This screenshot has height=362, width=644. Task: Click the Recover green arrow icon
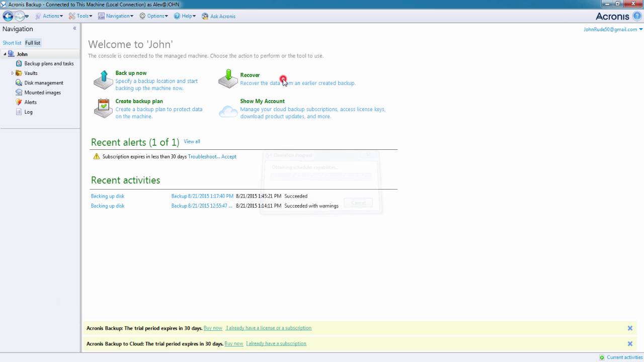pyautogui.click(x=227, y=79)
